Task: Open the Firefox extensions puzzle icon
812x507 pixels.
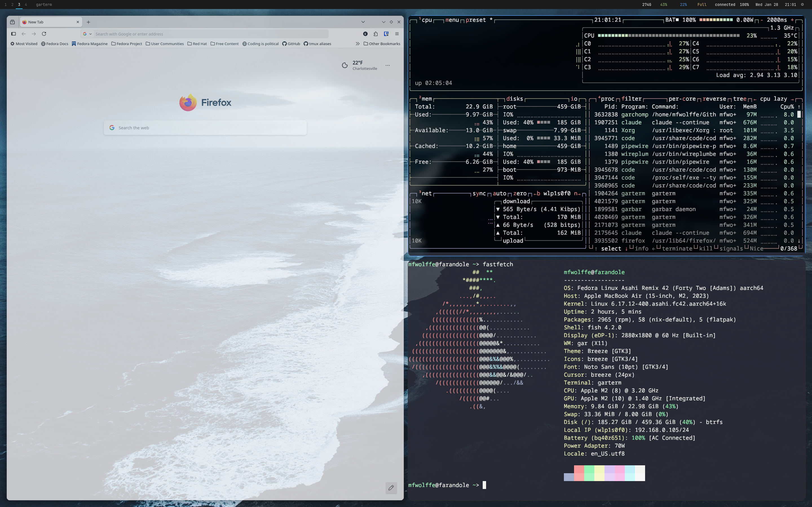Action: [376, 34]
